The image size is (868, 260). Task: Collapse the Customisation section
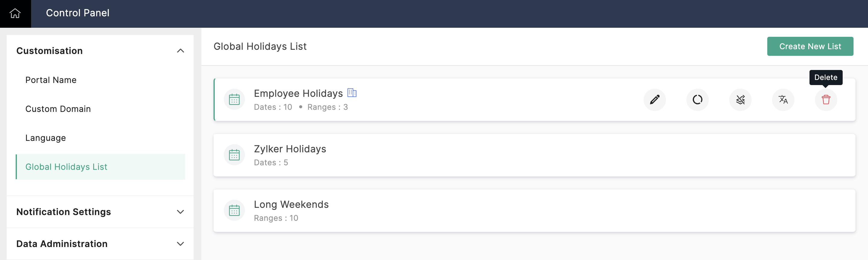(180, 51)
